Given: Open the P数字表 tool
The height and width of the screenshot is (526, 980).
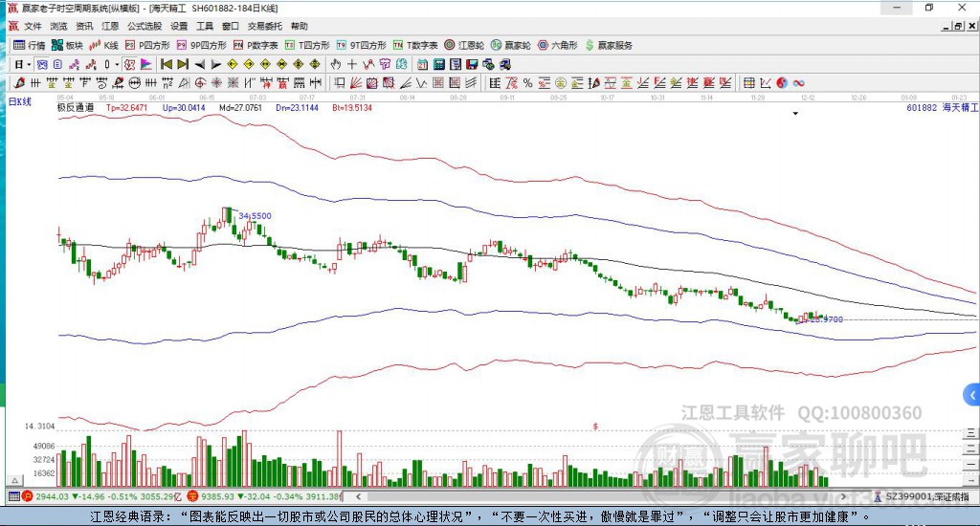Looking at the screenshot, I should click(255, 45).
